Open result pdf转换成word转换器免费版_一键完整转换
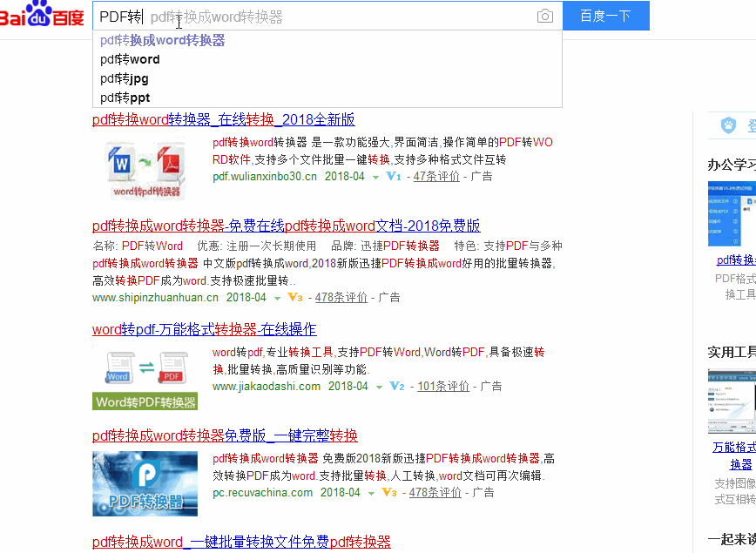Viewport: 756px width, 553px height. point(225,435)
